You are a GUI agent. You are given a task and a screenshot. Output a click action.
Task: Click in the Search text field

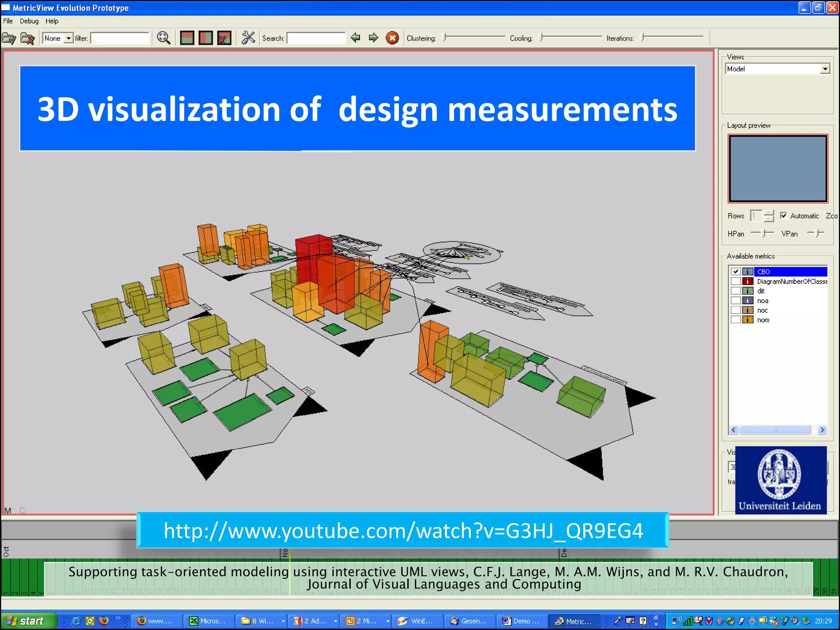click(316, 38)
